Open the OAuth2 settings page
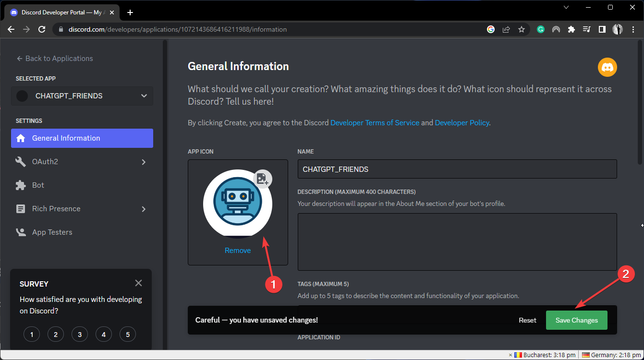The width and height of the screenshot is (644, 360). point(82,162)
